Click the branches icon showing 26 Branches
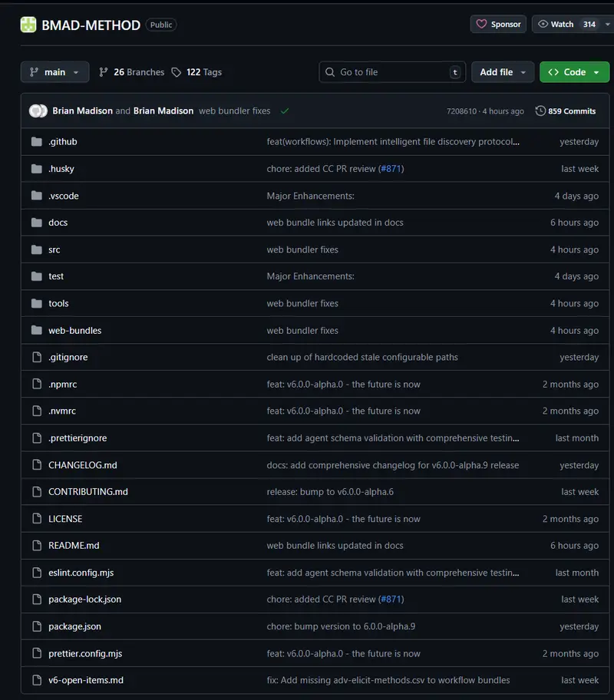This screenshot has width=614, height=700. (104, 72)
